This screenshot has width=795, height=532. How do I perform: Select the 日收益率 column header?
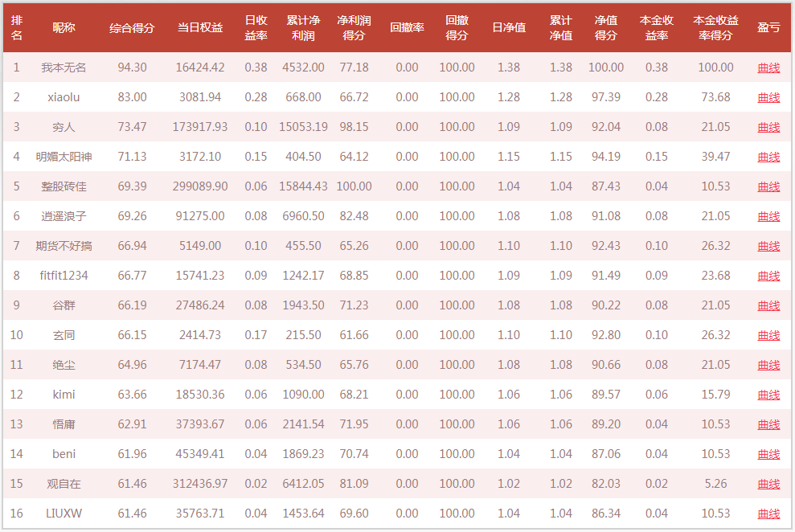(256, 28)
